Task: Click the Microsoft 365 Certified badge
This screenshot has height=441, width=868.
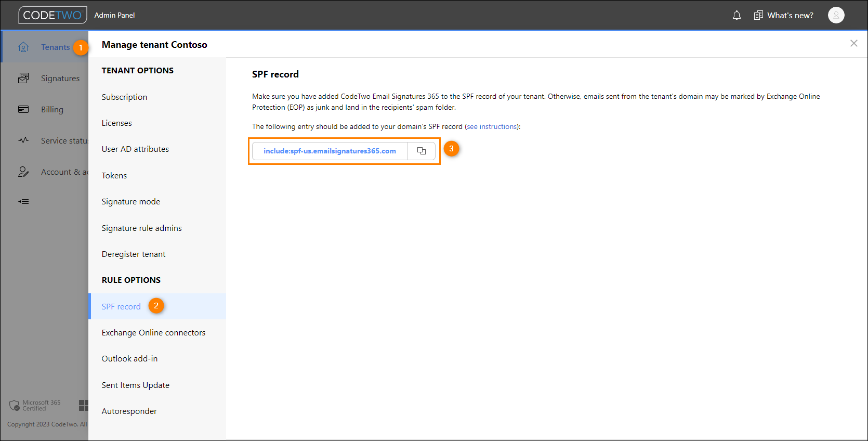Action: tap(35, 405)
